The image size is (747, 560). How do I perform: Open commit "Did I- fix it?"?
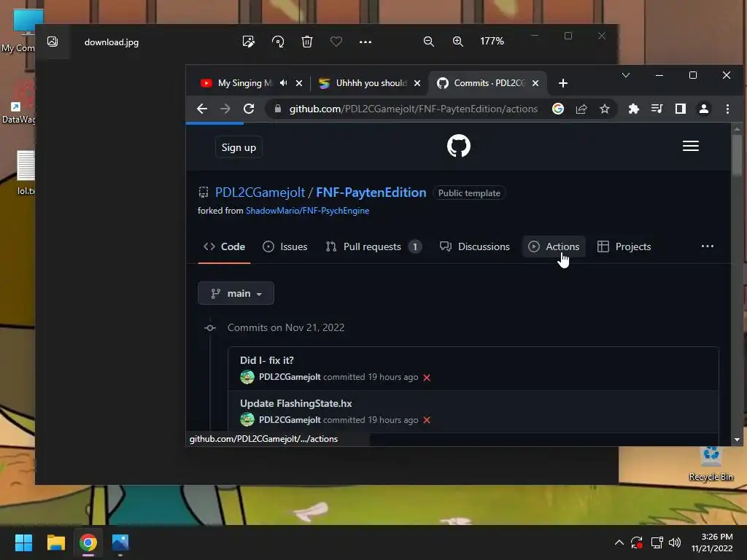click(267, 360)
